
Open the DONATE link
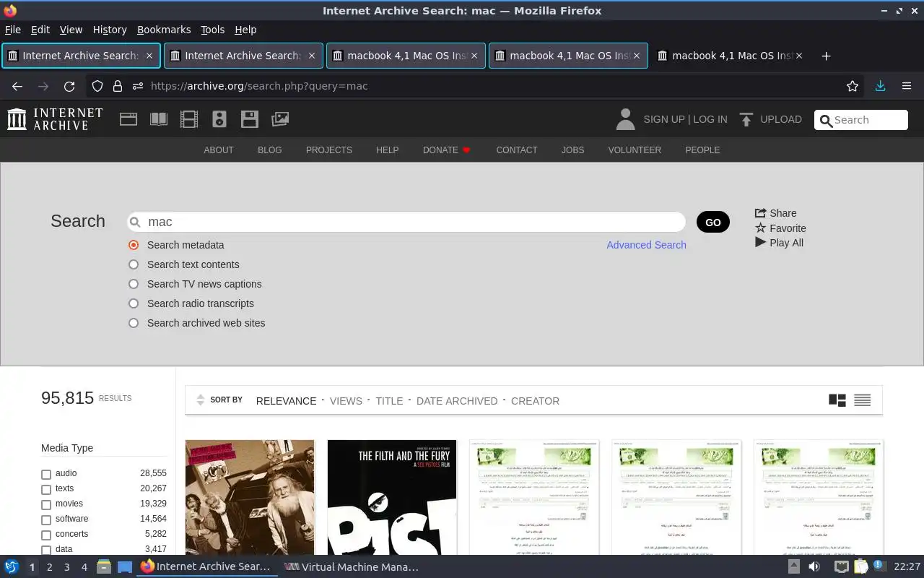(446, 150)
